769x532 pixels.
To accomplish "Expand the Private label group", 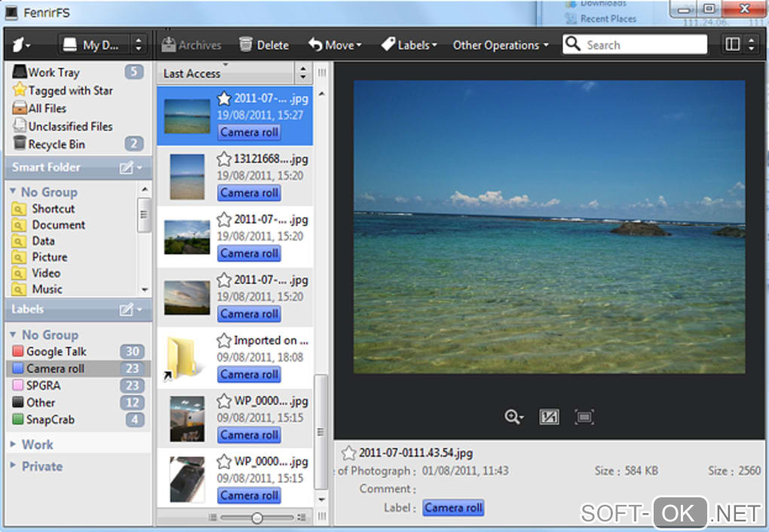I will pos(14,466).
